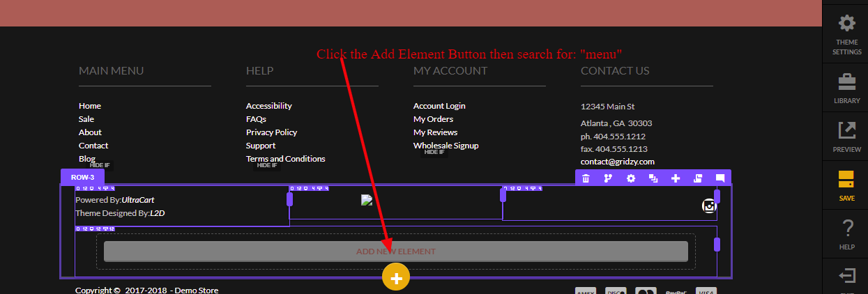Click the Save icon in sidebar
This screenshot has height=294, width=868.
tap(846, 185)
